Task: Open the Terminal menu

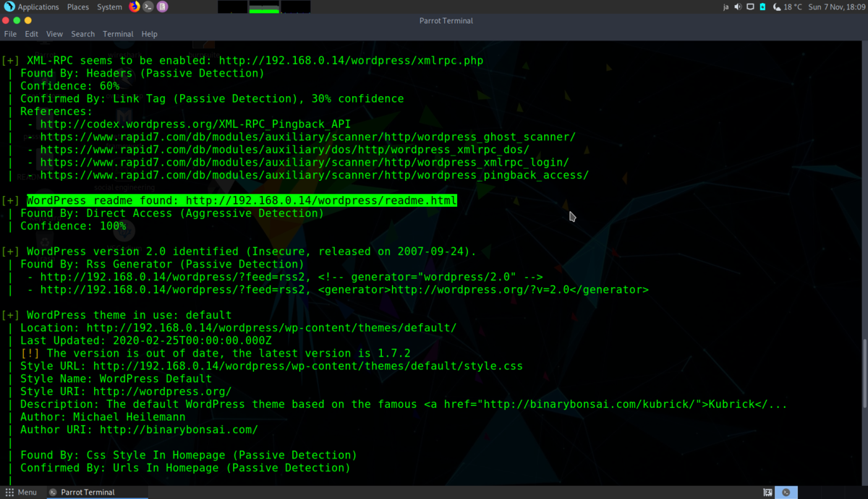Action: (118, 34)
